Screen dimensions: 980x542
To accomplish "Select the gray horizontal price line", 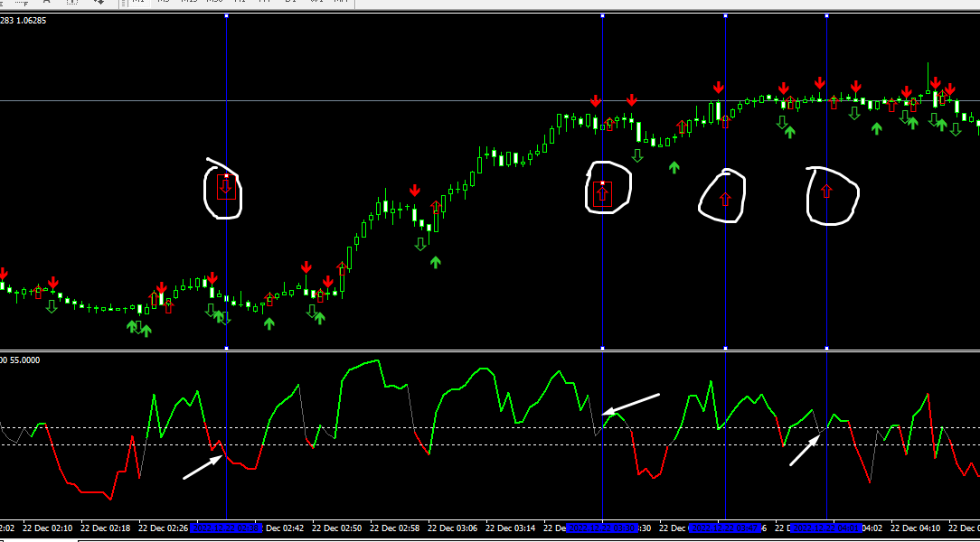I will [x=490, y=100].
